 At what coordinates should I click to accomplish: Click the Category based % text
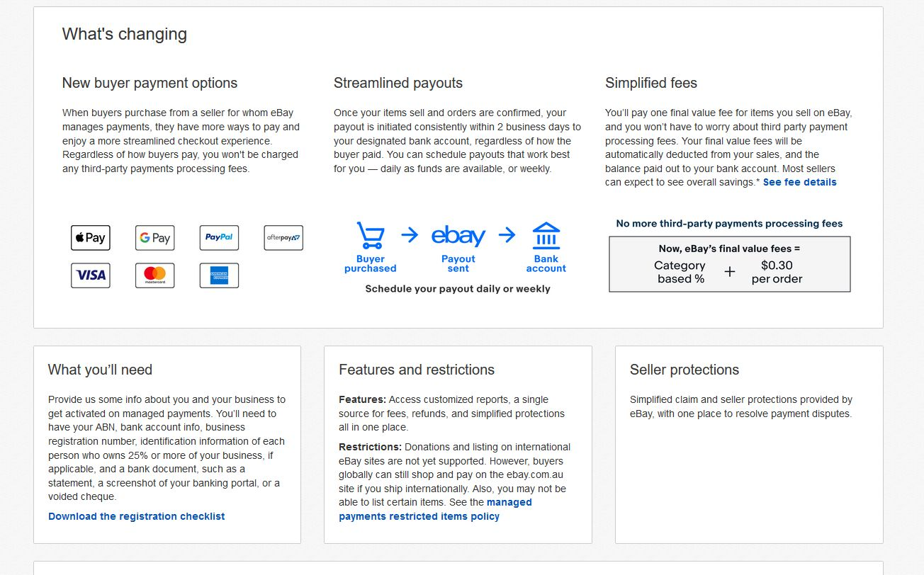680,272
